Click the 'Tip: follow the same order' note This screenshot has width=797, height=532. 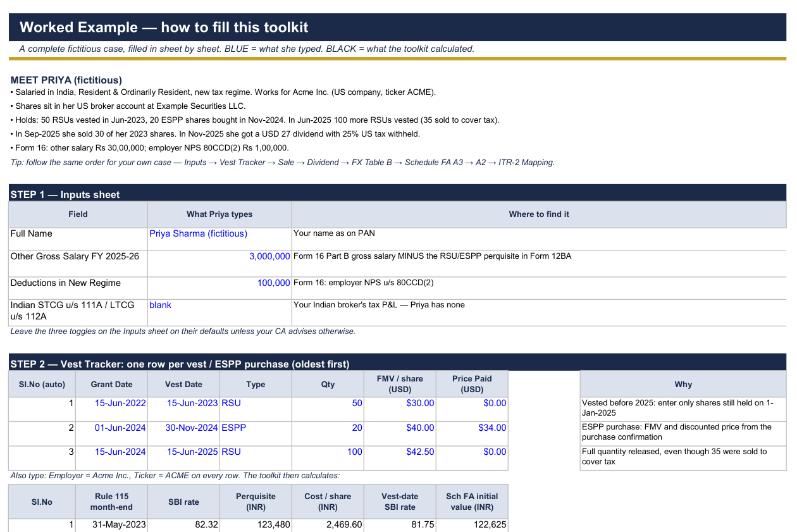(x=283, y=163)
